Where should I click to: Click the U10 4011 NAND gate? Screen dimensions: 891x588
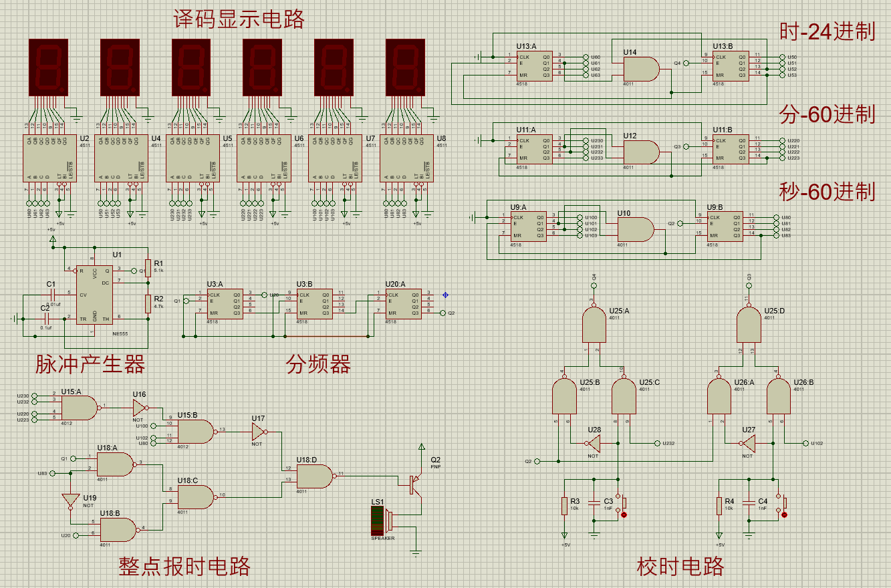pyautogui.click(x=635, y=229)
